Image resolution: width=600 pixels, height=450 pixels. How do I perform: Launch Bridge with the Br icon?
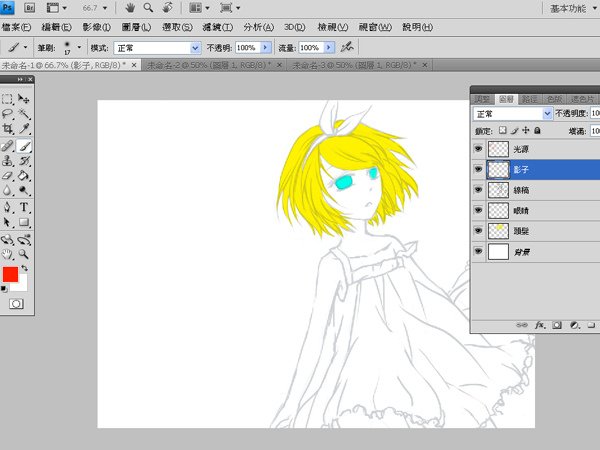pyautogui.click(x=29, y=8)
